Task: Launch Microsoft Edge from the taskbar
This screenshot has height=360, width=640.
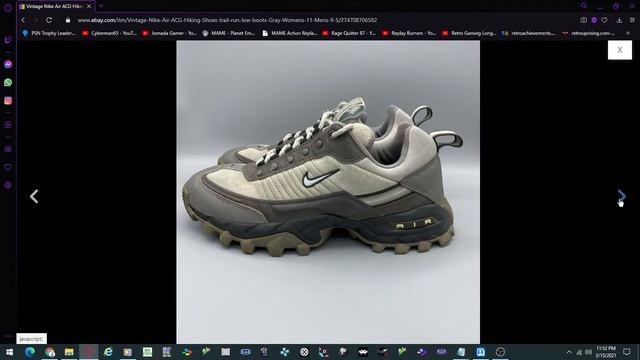Action: 30,352
